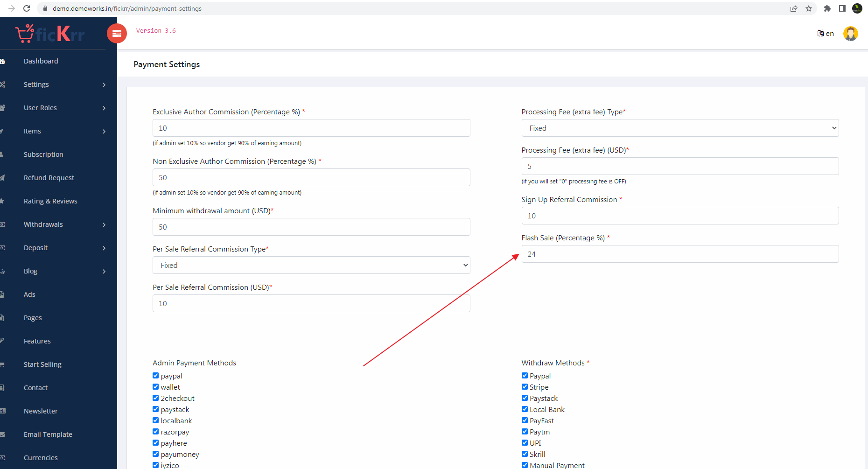Click the Non Exclusive Author Commission field
868x469 pixels.
311,177
